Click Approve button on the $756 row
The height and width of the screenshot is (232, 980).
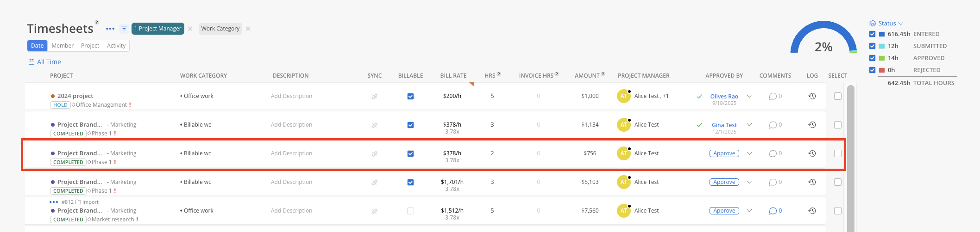coord(724,153)
